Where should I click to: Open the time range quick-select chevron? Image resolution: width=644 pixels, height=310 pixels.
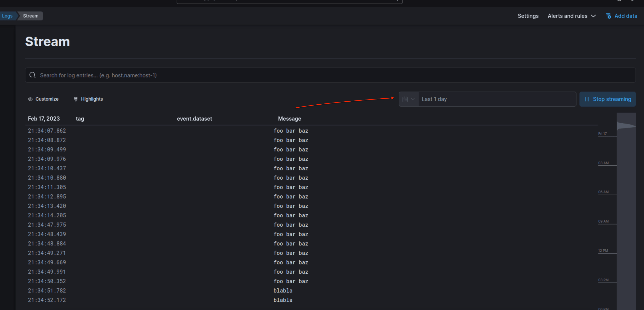click(413, 99)
